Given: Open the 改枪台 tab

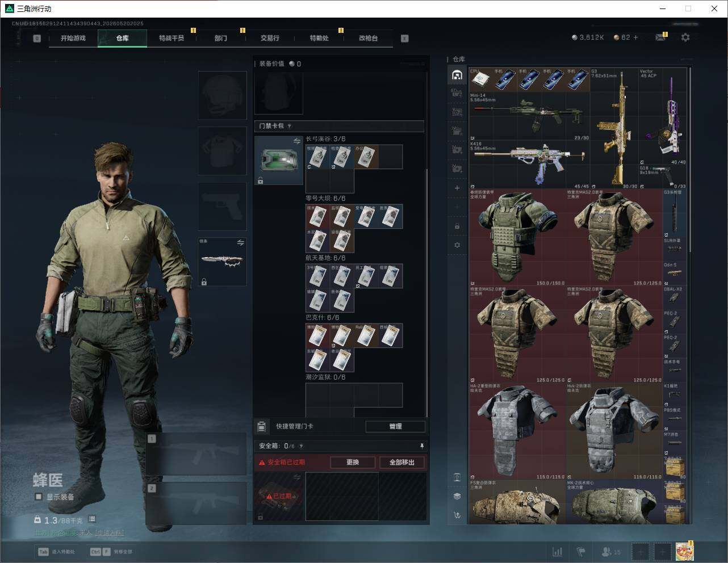Looking at the screenshot, I should click(x=368, y=38).
